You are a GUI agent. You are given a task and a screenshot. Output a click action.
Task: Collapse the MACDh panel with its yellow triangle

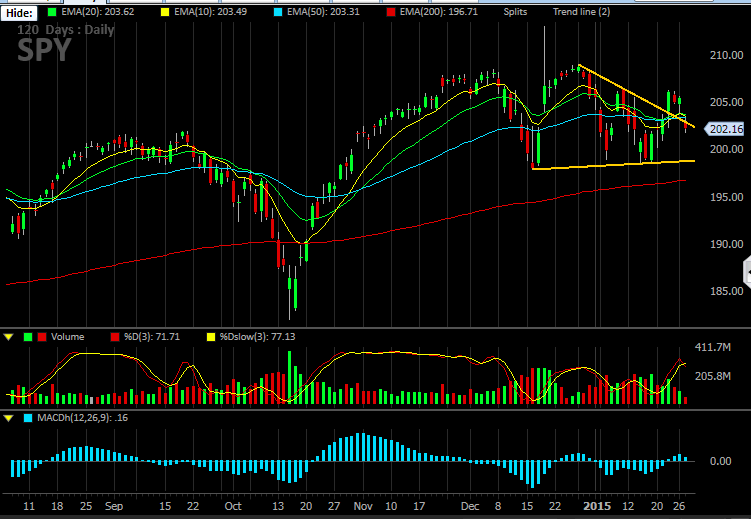(x=8, y=418)
